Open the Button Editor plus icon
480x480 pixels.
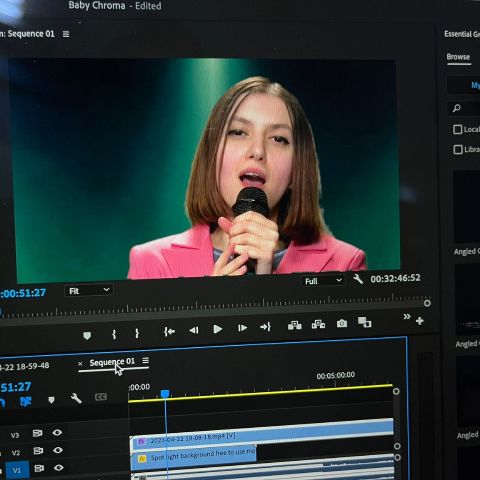click(420, 321)
